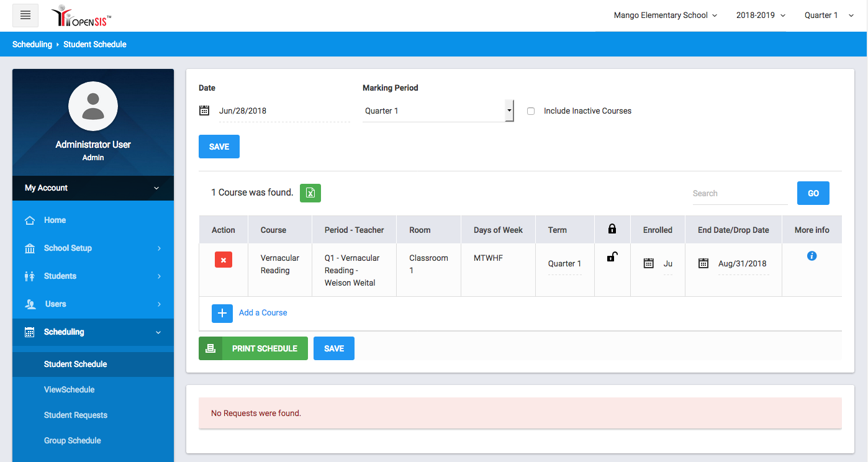Click the course Search input field
The height and width of the screenshot is (462, 868).
click(739, 194)
